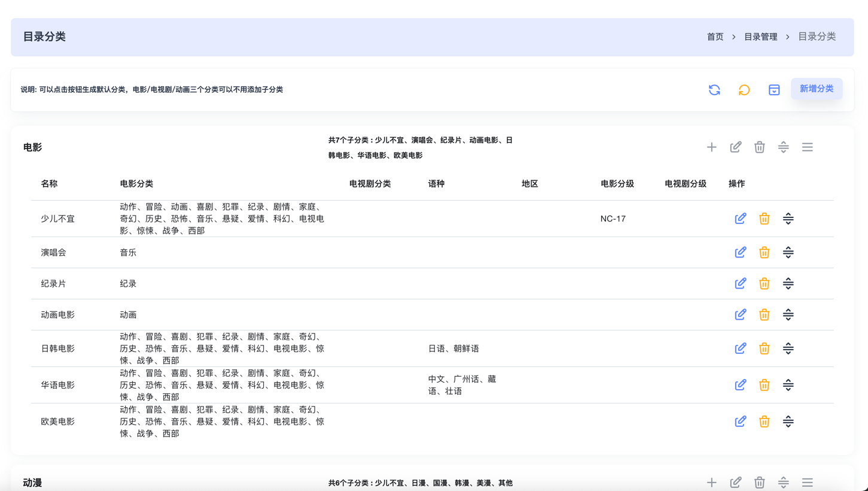Image resolution: width=868 pixels, height=491 pixels.
Task: Edit the 电影 category header
Action: tap(735, 147)
